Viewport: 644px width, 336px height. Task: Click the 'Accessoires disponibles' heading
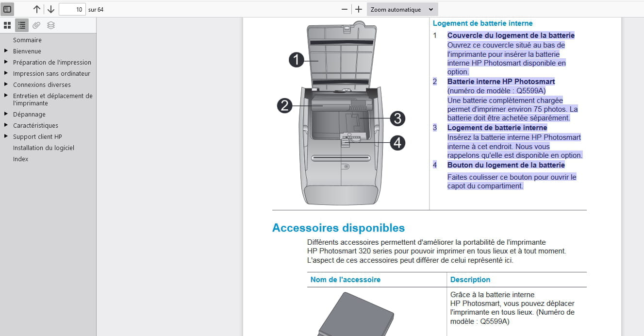[x=338, y=228]
